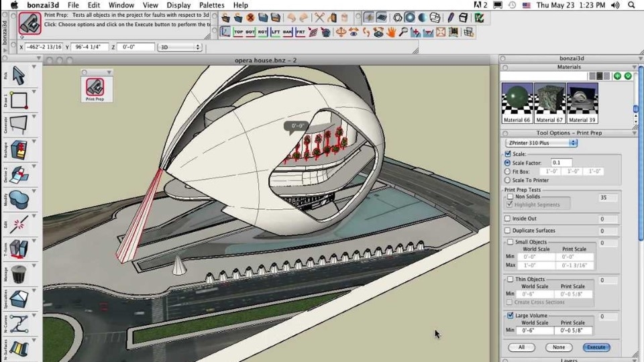This screenshot has width=644, height=362.
Task: Select the Specialties roof tool
Action: 19,299
